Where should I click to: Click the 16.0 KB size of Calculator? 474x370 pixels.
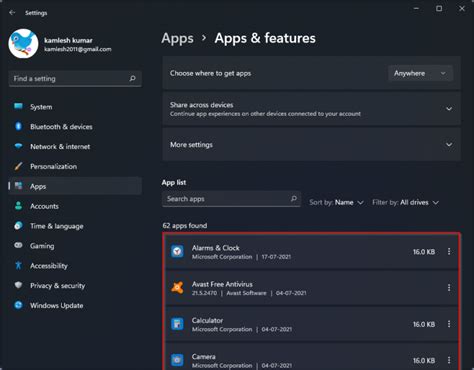pos(424,324)
